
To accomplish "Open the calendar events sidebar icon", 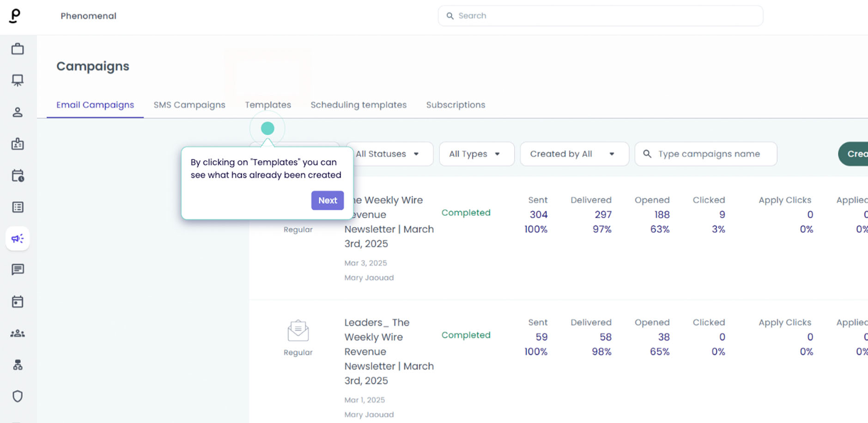I will 18,302.
